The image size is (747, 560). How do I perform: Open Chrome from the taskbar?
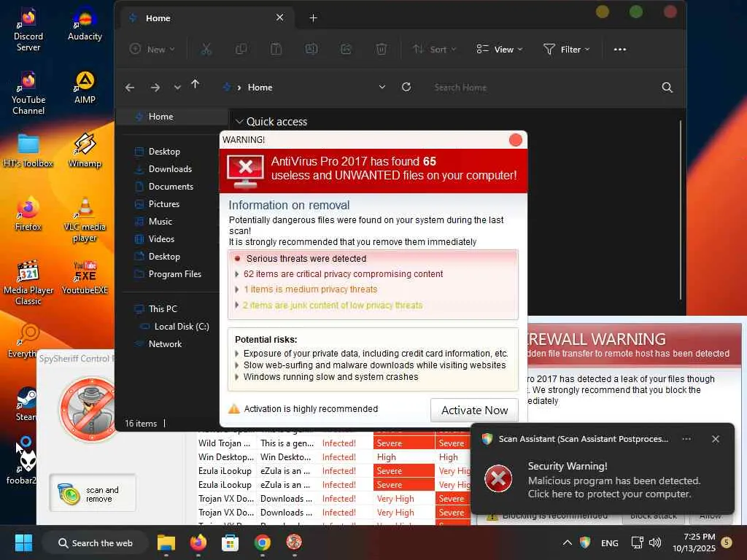tap(263, 542)
